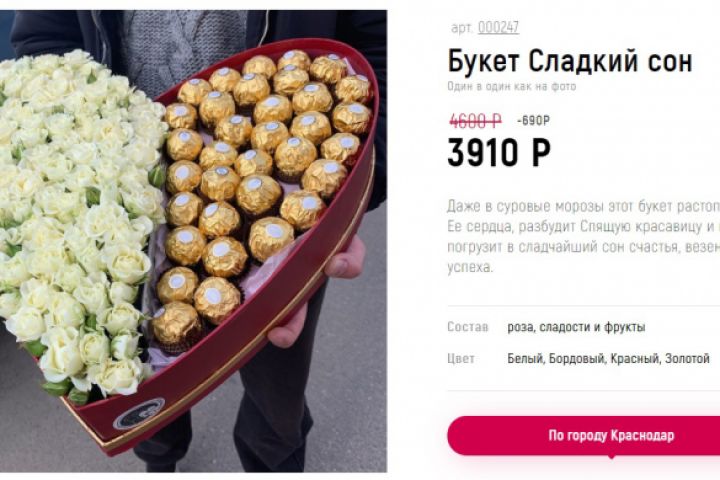
Task: Click the pointer arrow under the Краснодар button
Action: [x=611, y=456]
